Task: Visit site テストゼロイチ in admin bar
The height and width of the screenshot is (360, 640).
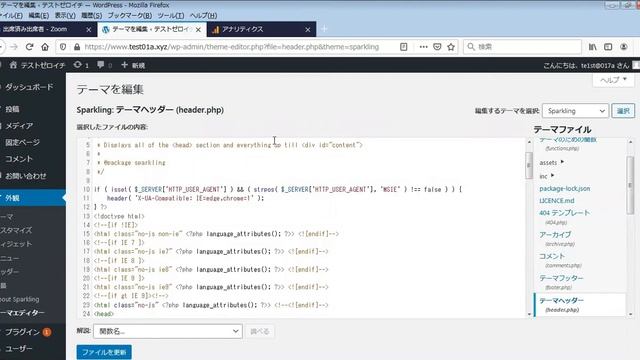Action: 37,65
